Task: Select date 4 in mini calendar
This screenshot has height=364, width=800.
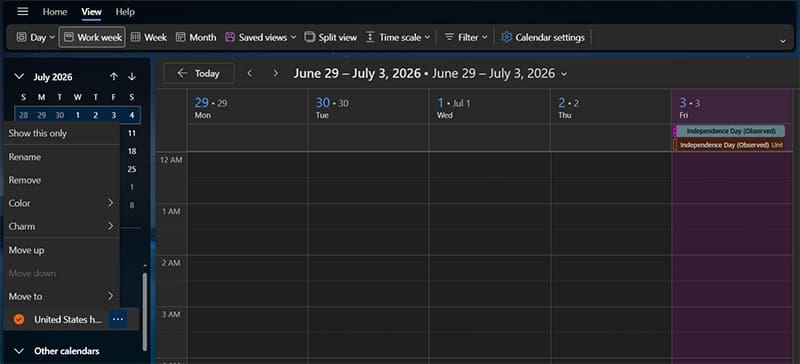Action: pos(132,115)
